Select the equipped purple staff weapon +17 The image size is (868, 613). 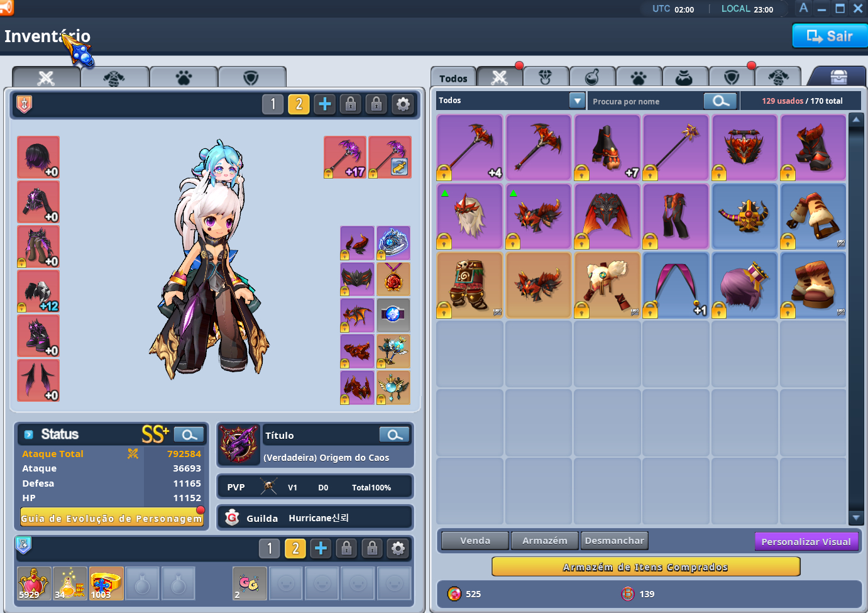coord(345,157)
